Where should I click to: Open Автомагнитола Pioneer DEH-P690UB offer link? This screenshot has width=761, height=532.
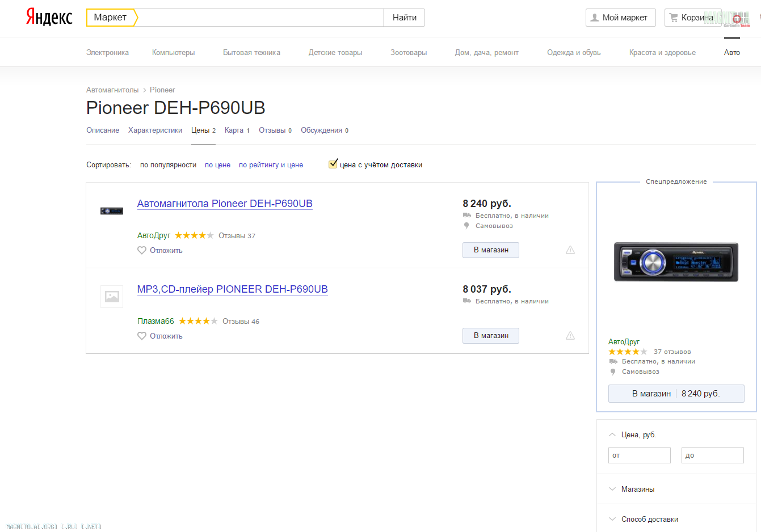point(225,204)
